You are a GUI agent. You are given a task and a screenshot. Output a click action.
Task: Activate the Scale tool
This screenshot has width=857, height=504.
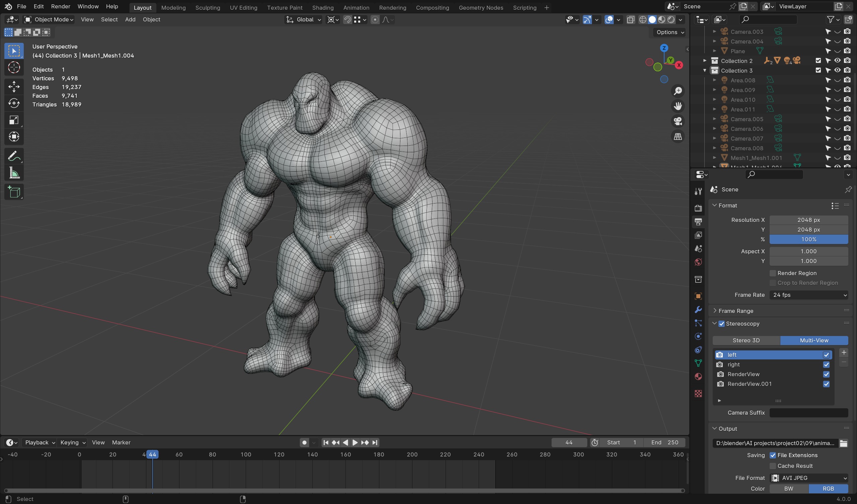point(14,120)
